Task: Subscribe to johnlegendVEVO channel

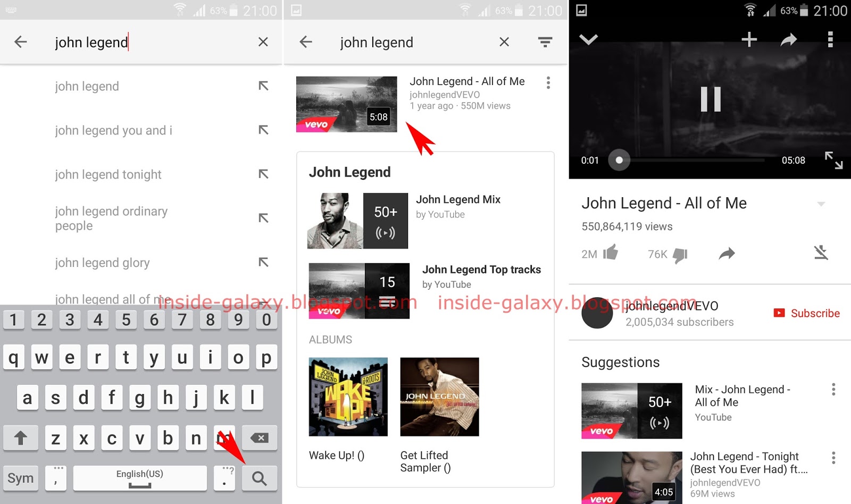Action: coord(807,313)
